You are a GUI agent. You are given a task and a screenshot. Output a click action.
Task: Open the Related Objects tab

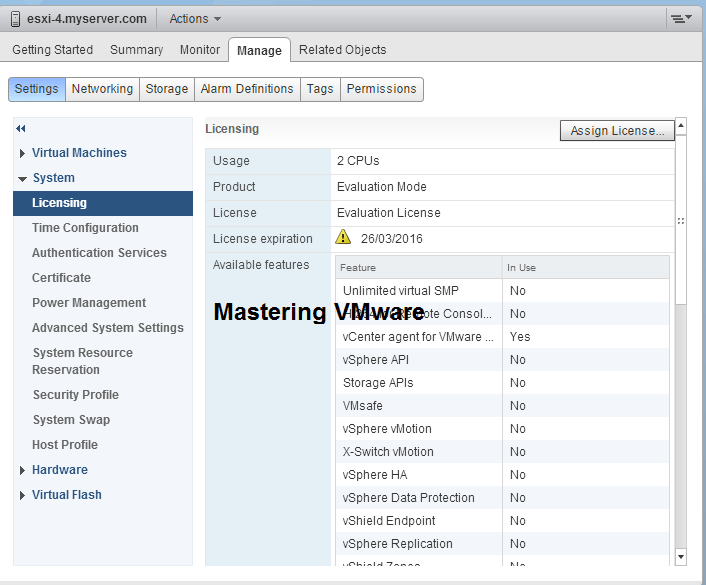pos(343,50)
